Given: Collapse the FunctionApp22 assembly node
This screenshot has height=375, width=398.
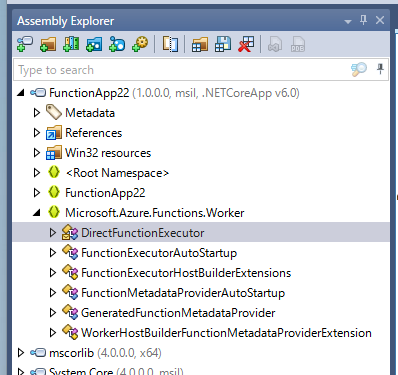Looking at the screenshot, I should point(21,93).
